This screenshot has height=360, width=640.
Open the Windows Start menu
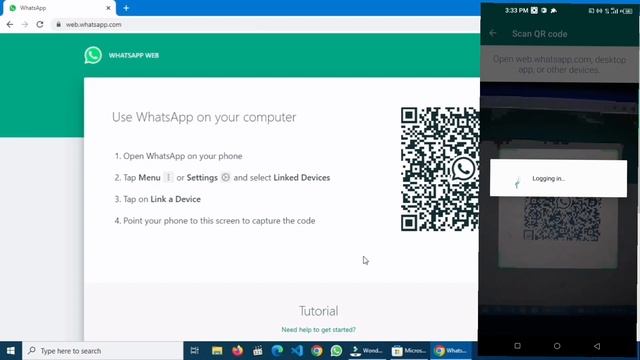(x=11, y=351)
